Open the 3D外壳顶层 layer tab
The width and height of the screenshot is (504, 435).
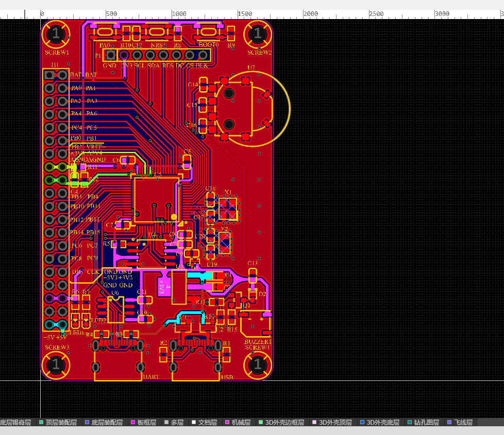pyautogui.click(x=332, y=423)
